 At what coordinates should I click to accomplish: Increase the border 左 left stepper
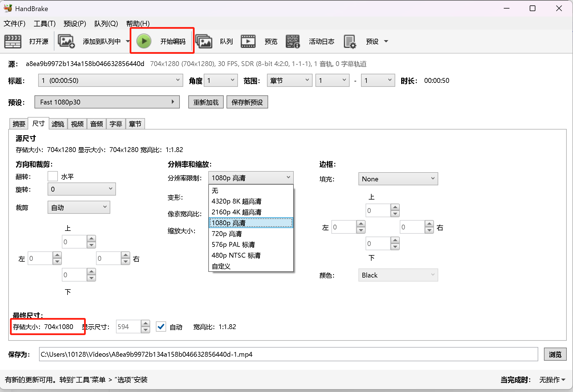coord(361,224)
